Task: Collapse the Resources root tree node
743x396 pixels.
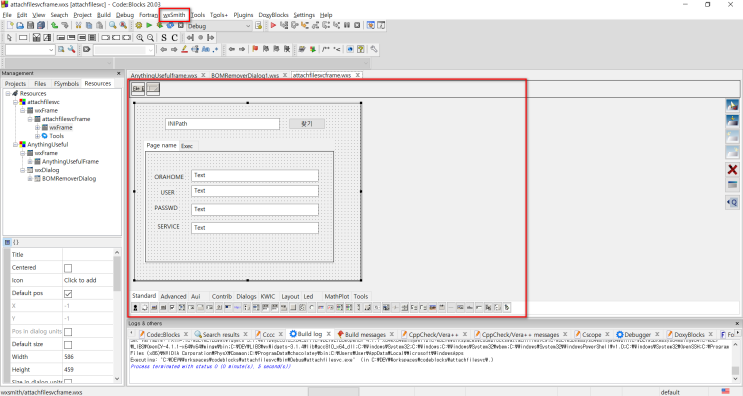Action: (x=8, y=93)
